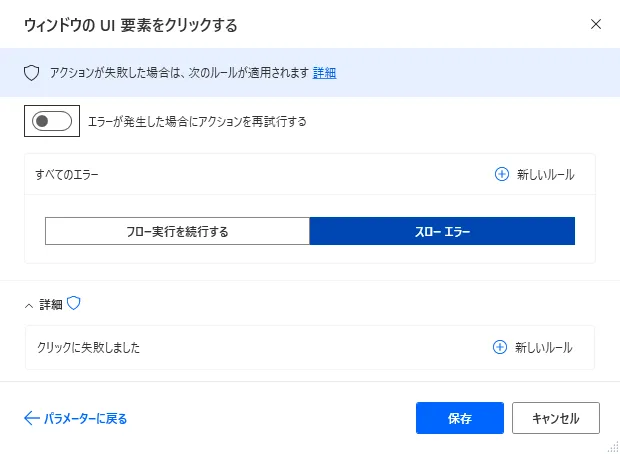The width and height of the screenshot is (620, 454).
Task: Click the shield icon next to 詳細 heading
Action: (x=73, y=304)
